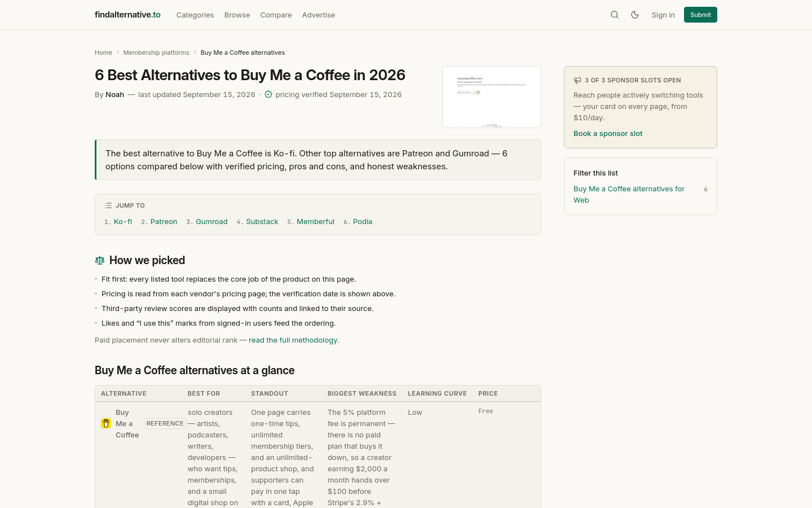Viewport: 812px width, 508px height.
Task: Jump to Patreon section
Action: pyautogui.click(x=164, y=222)
